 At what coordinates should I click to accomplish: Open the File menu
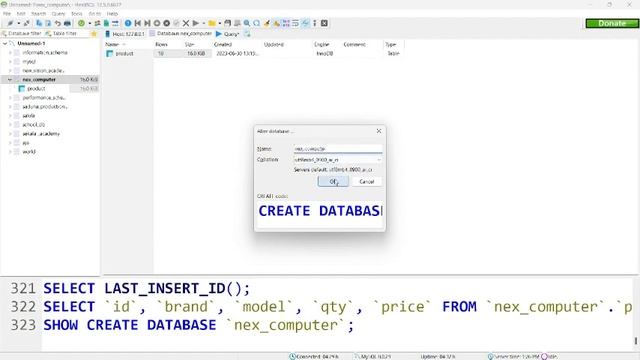(7, 13)
